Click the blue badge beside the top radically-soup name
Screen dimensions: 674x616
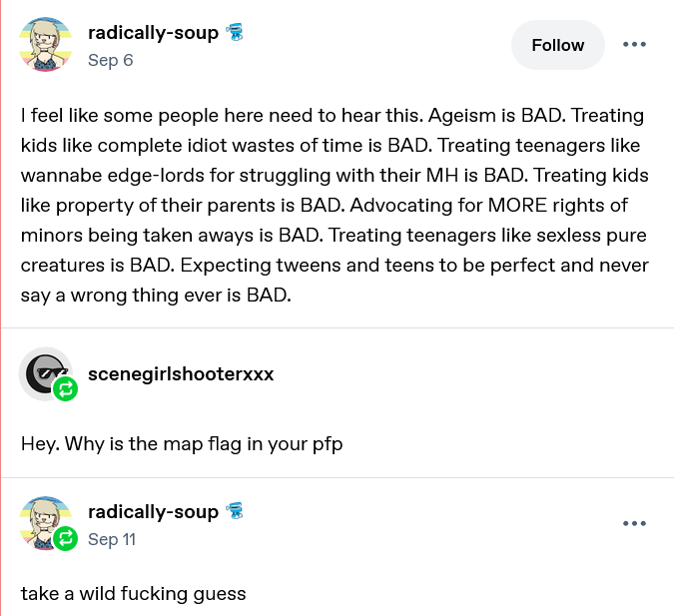236,32
